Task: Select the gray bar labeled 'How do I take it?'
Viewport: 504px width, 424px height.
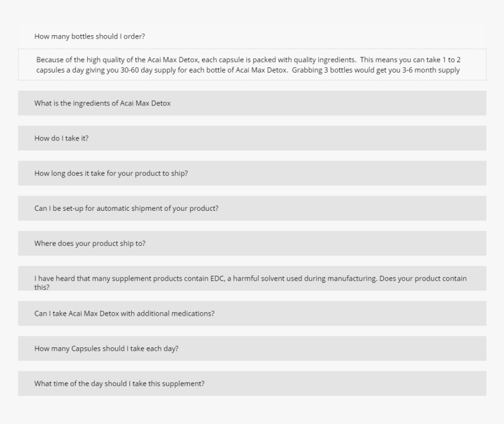Action: pos(252,138)
